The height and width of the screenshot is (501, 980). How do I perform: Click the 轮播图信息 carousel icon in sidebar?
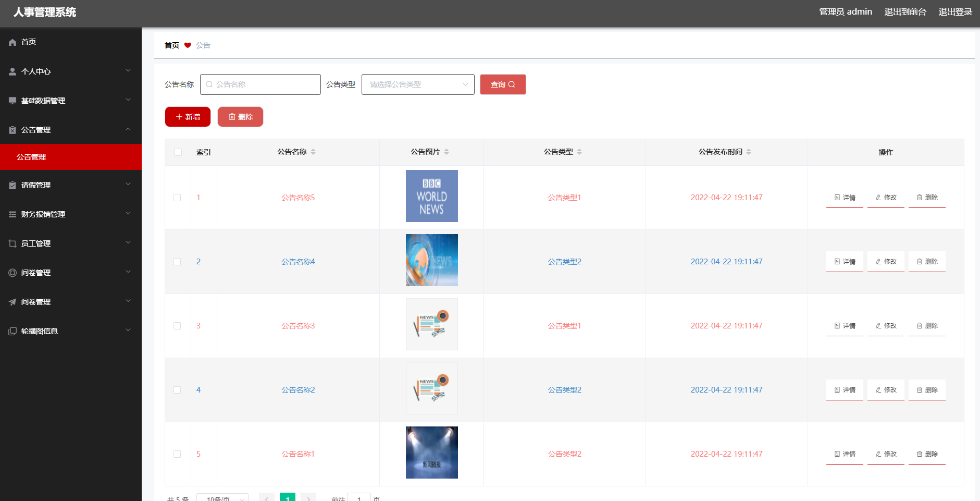coord(12,331)
